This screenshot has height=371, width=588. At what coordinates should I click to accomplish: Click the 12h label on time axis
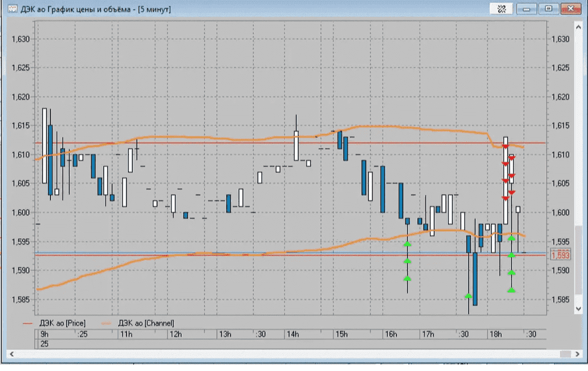[176, 334]
